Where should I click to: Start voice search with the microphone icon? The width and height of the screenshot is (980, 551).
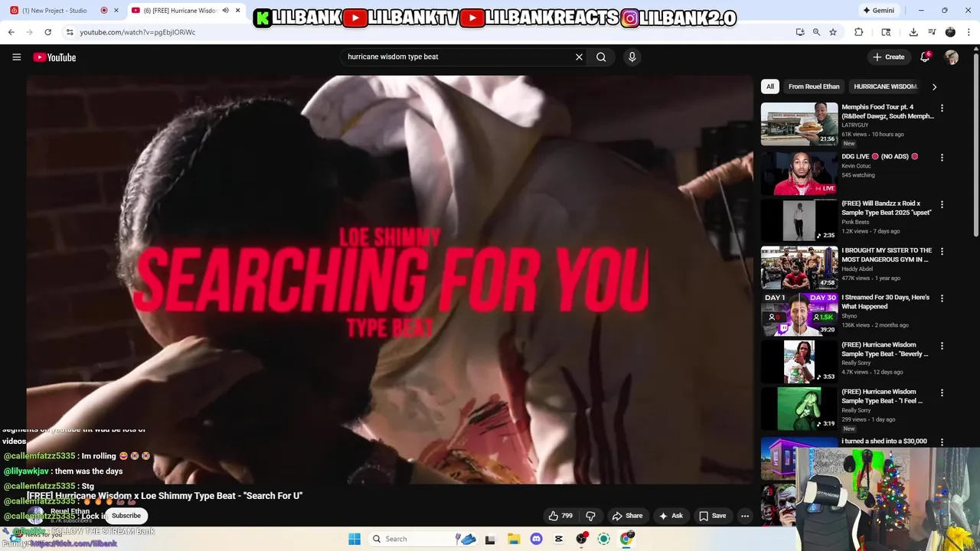coord(632,57)
